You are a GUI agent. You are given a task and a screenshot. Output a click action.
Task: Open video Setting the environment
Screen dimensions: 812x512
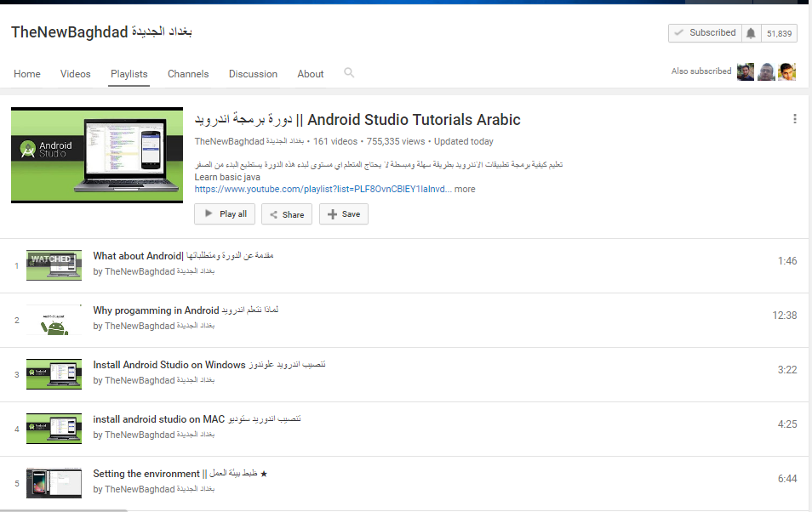(x=180, y=473)
